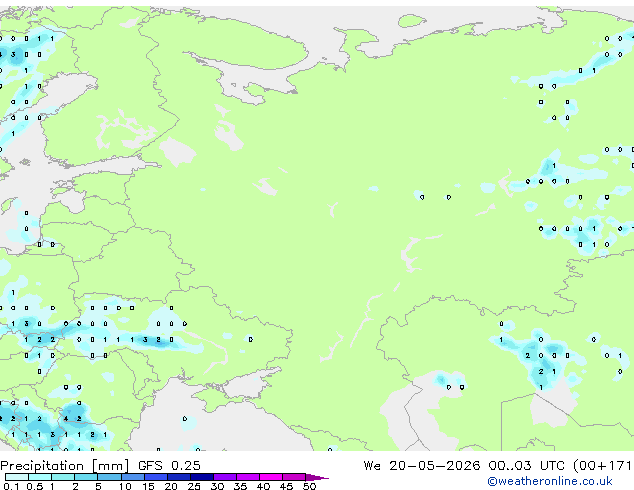The width and height of the screenshot is (634, 490).
Task: Pick the legend swatch between 5 and 10
Action: tap(110, 477)
